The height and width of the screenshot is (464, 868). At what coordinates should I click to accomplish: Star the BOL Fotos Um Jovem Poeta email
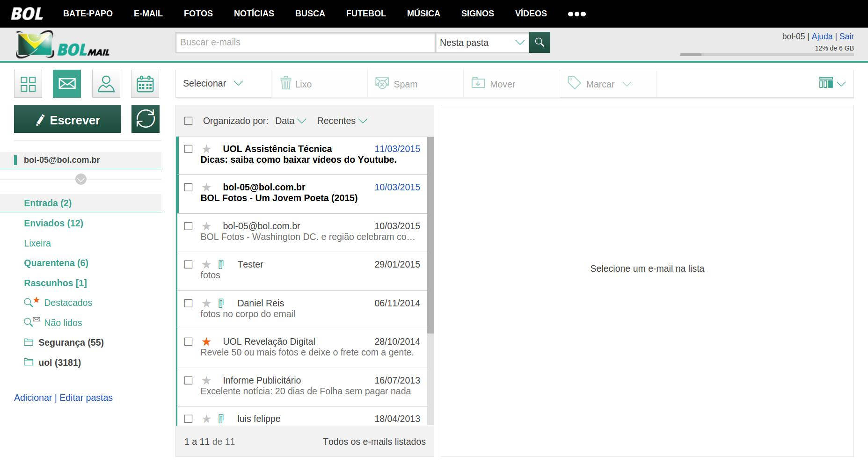click(x=206, y=188)
